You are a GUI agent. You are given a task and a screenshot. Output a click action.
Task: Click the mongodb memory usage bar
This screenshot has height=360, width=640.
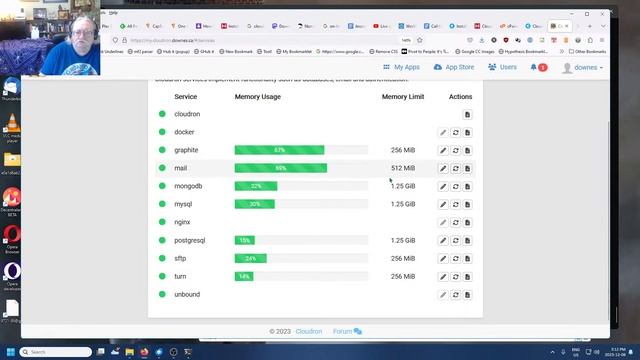pos(301,186)
